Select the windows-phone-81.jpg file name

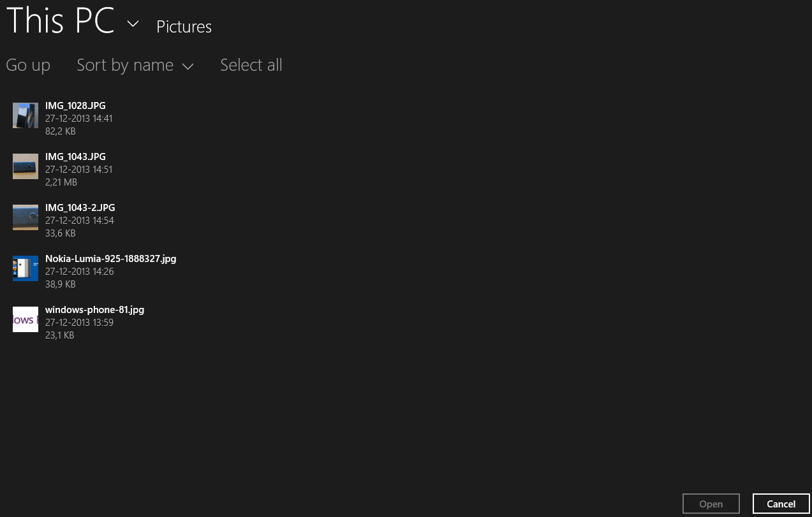click(x=94, y=310)
